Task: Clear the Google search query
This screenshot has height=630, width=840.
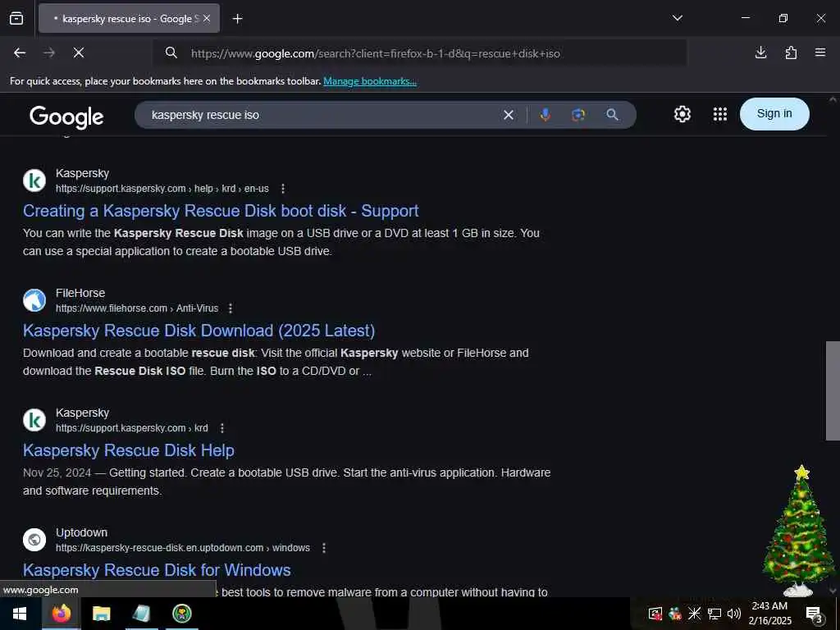Action: (509, 115)
